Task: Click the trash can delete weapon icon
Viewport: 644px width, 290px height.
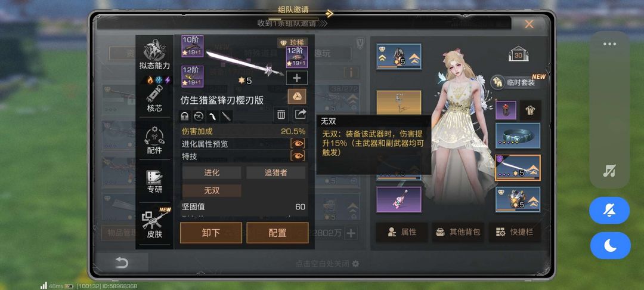Action: (281, 115)
